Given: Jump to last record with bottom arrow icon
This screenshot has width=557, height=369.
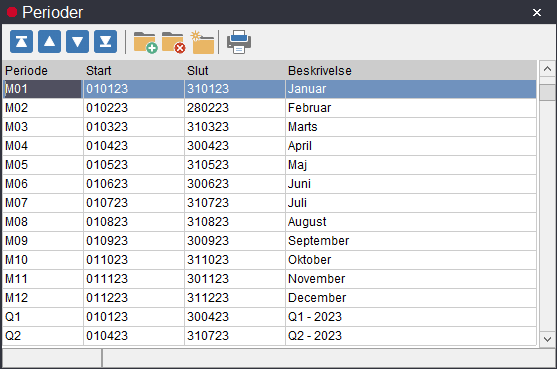Looking at the screenshot, I should 106,42.
